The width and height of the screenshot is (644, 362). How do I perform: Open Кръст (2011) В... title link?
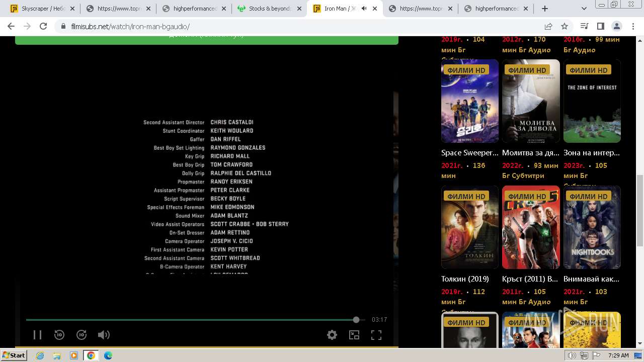tap(530, 279)
